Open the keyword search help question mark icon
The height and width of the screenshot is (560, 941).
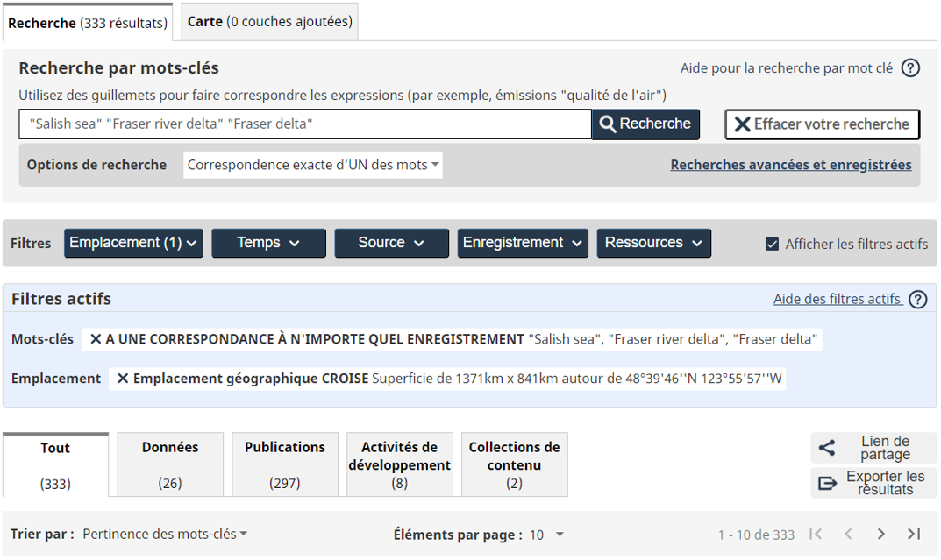pos(912,67)
